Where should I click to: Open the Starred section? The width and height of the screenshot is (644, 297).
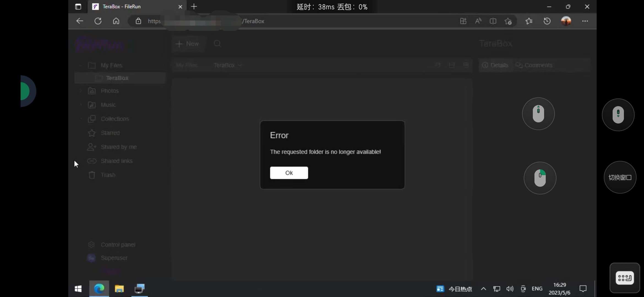click(x=110, y=133)
